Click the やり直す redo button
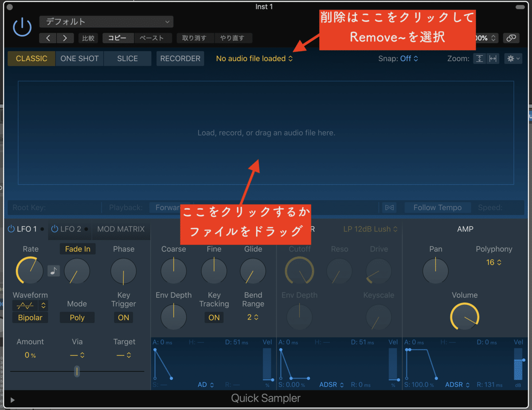This screenshot has width=532, height=410. (x=233, y=38)
